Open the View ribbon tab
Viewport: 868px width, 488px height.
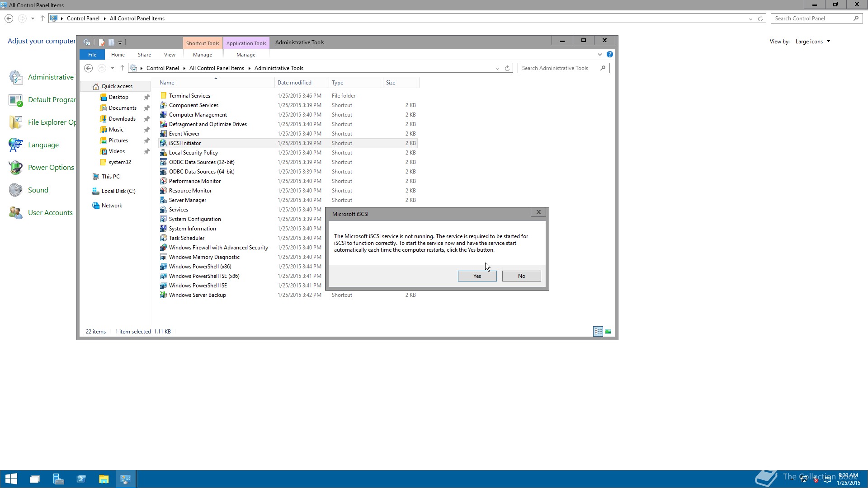170,55
